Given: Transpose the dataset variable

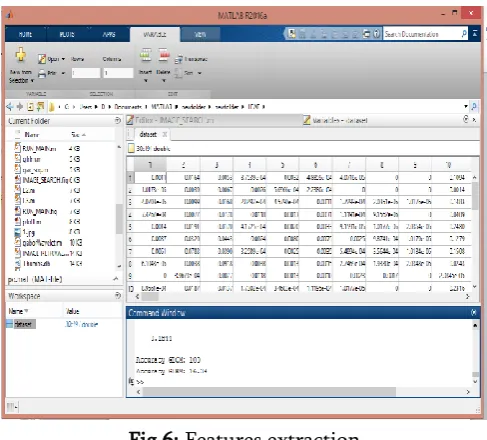Looking at the screenshot, I should click(x=191, y=59).
